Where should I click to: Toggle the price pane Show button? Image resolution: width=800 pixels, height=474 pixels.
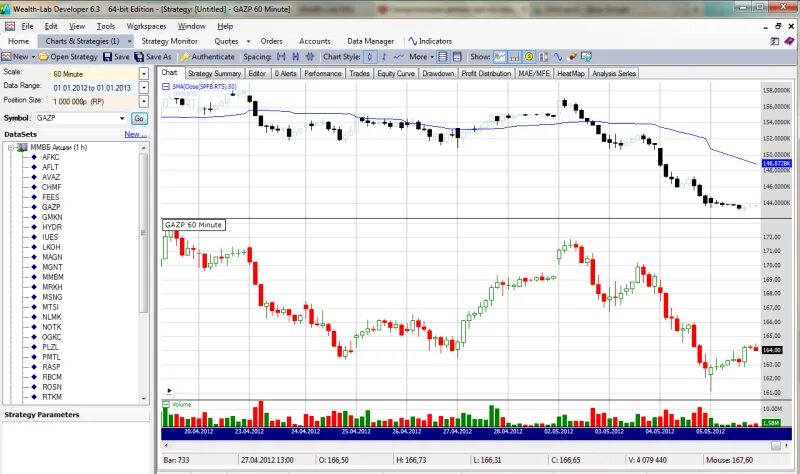[500, 57]
